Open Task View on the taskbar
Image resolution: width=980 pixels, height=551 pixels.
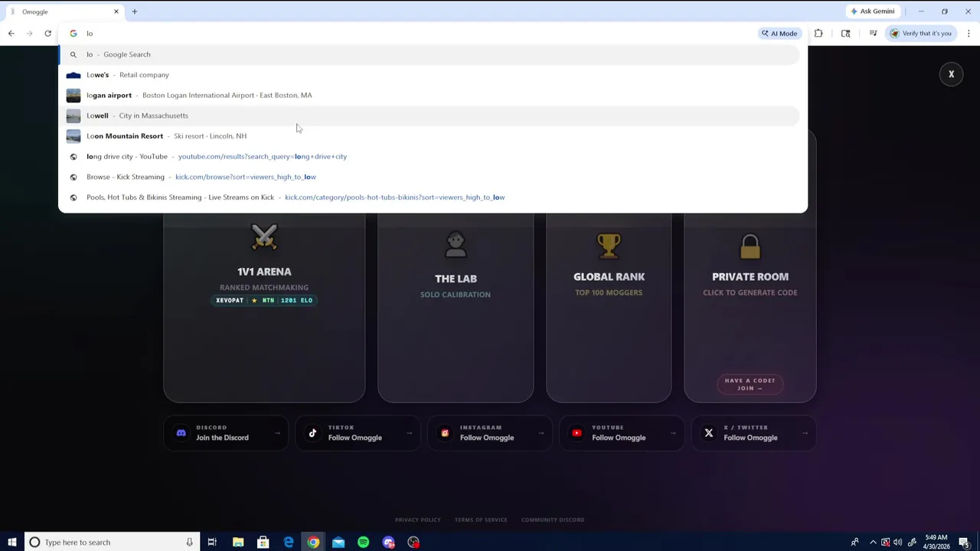pos(212,542)
